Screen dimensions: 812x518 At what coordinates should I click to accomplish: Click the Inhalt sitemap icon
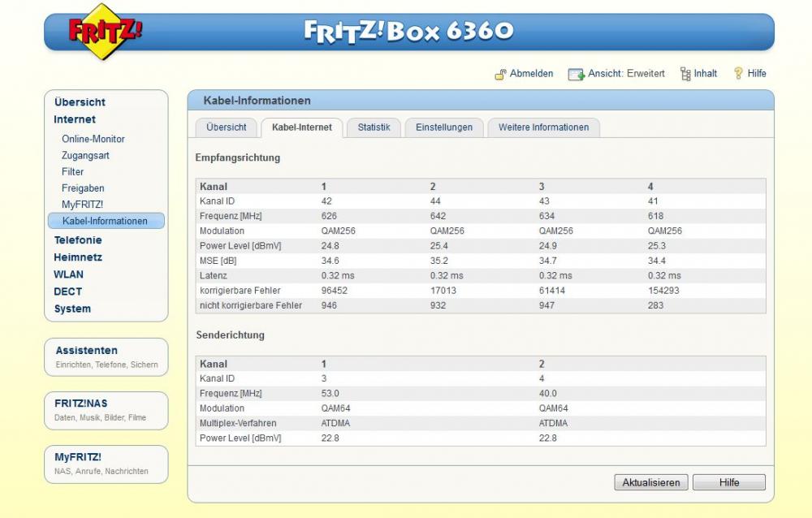click(x=685, y=74)
